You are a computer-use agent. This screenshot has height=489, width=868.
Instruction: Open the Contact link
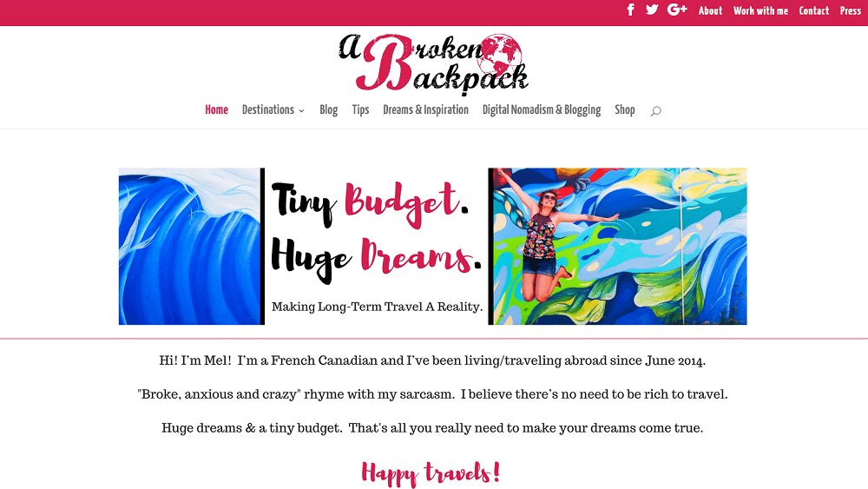tap(814, 10)
